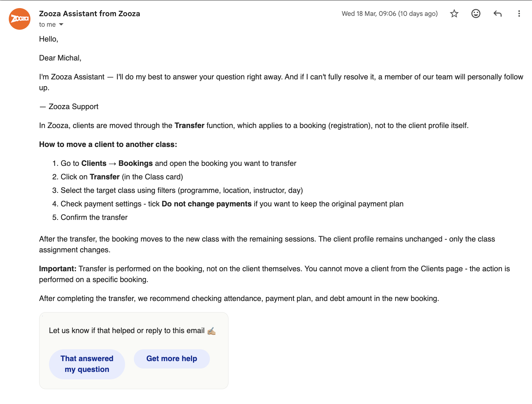Click 'That answered my question'

point(87,364)
